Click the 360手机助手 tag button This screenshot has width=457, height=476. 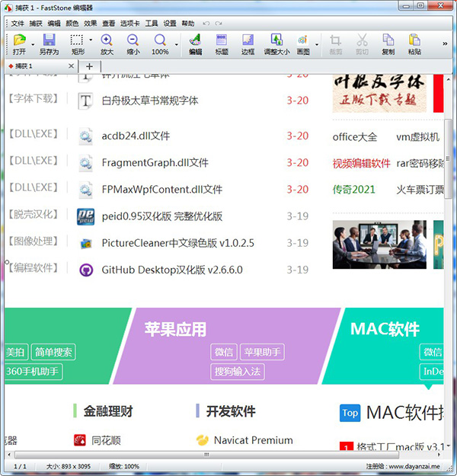pos(33,372)
